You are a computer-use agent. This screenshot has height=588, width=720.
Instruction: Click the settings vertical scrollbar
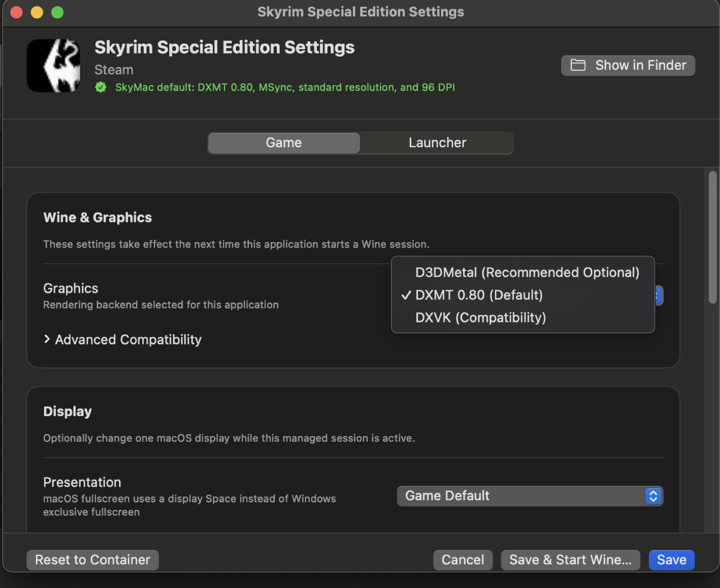tap(712, 237)
